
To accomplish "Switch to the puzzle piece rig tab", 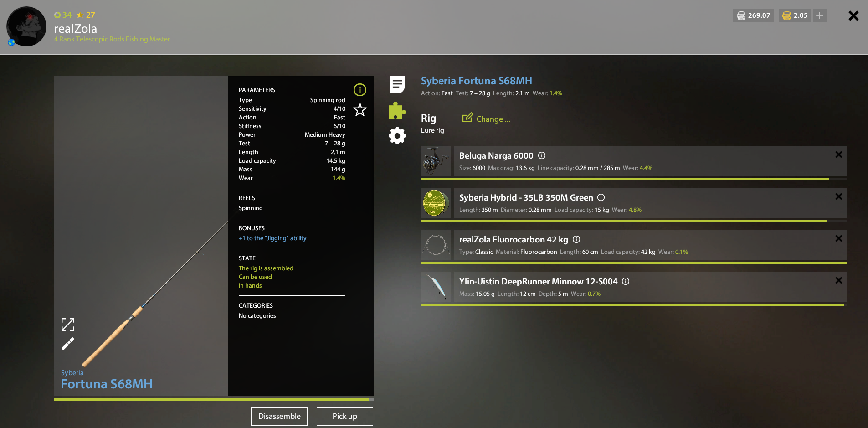I will [x=397, y=111].
